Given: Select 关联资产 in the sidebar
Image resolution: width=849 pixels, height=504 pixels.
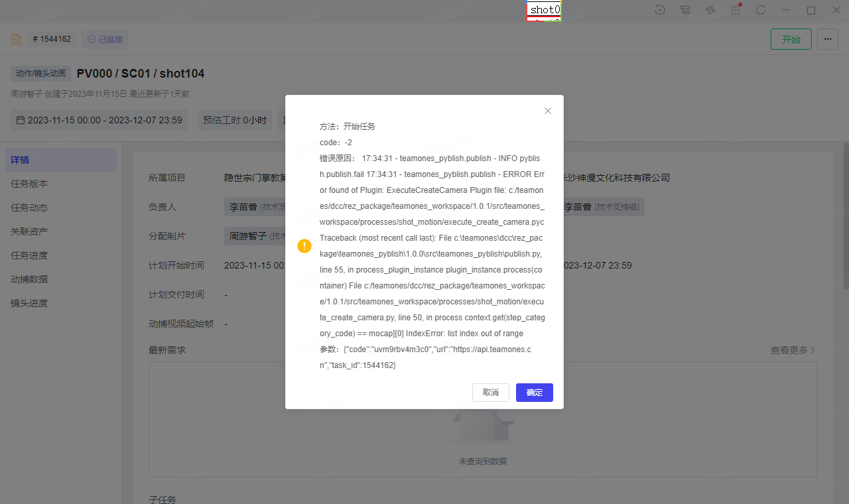Looking at the screenshot, I should tap(29, 231).
